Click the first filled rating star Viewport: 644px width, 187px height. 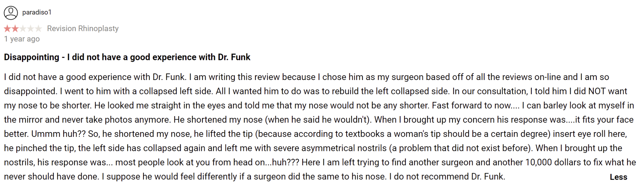pyautogui.click(x=7, y=29)
